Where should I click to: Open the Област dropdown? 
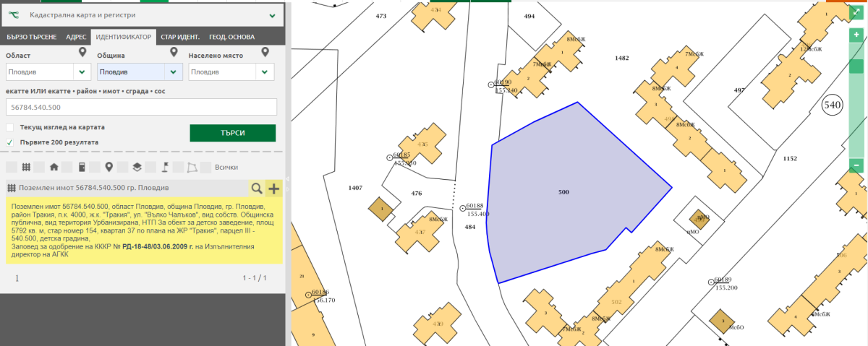point(82,72)
